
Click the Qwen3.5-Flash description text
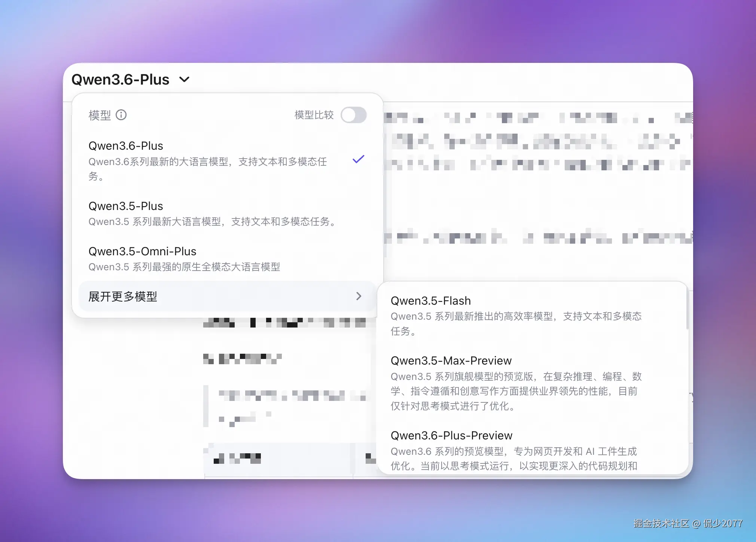click(516, 323)
